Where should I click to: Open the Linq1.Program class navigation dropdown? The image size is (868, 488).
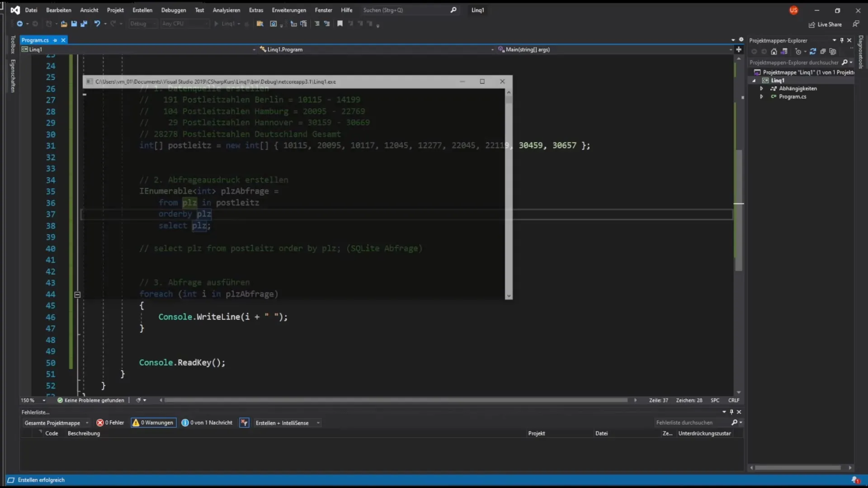click(376, 50)
